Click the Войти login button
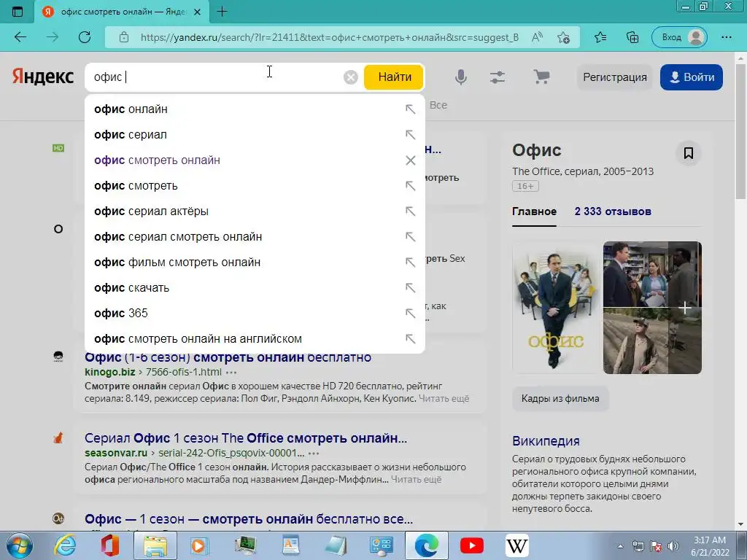 (x=692, y=77)
